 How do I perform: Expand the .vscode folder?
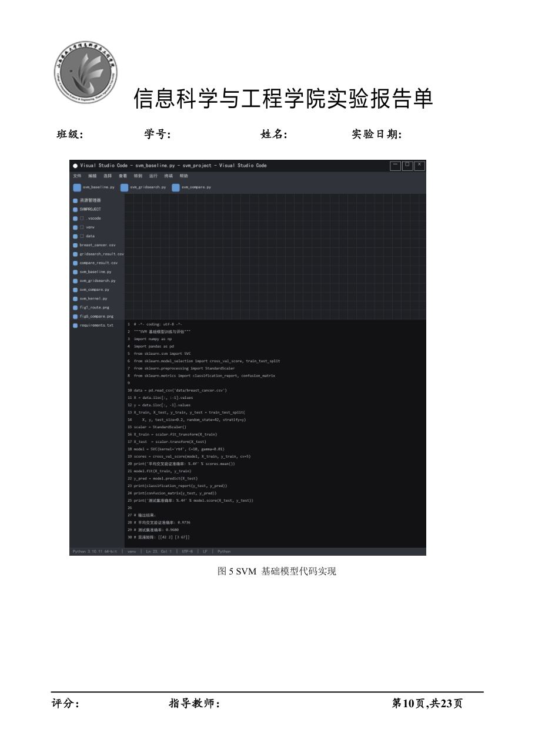coord(82,218)
